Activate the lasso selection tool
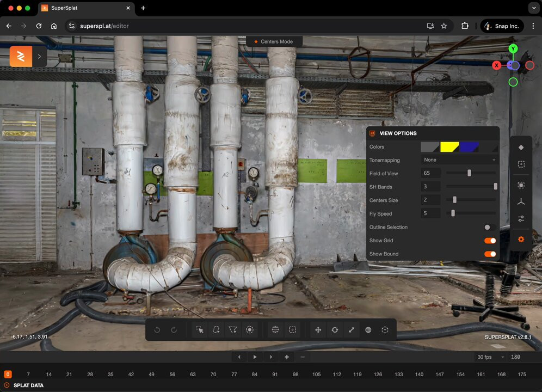542x392 pixels. click(217, 330)
